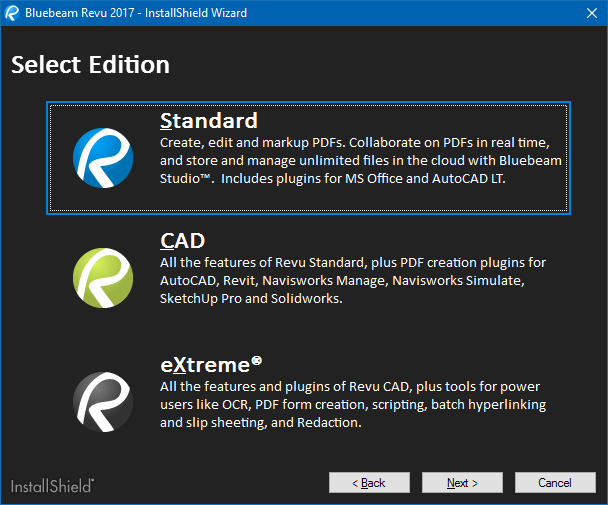Screen dimensions: 608x505
Task: Click the Select Edition heading
Action: 90,65
